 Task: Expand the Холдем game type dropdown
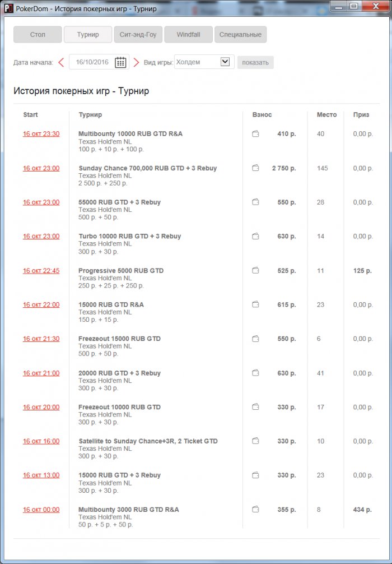point(225,62)
